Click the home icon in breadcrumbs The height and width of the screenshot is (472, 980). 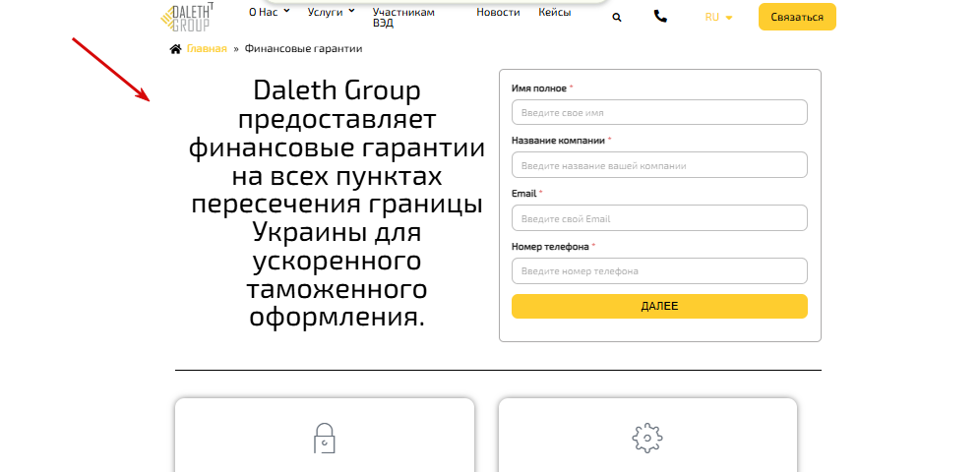click(x=175, y=49)
